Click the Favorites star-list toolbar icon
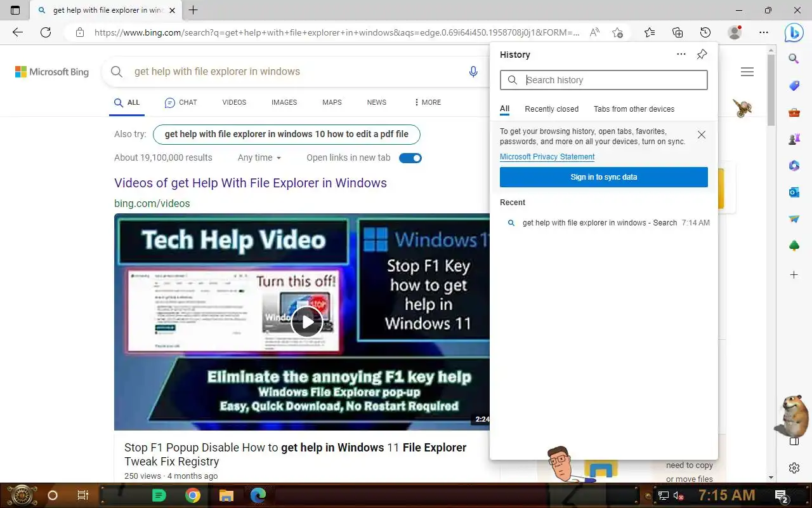The image size is (812, 508). click(649, 32)
